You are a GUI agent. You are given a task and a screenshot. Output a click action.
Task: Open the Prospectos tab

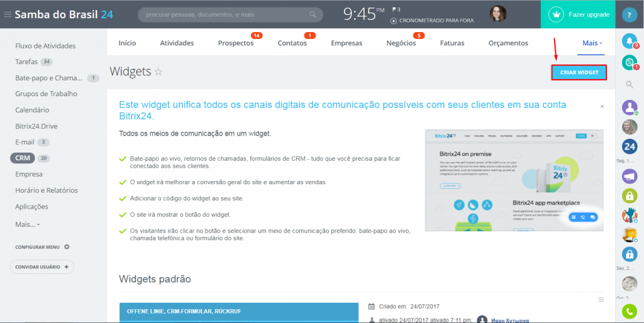click(x=236, y=43)
